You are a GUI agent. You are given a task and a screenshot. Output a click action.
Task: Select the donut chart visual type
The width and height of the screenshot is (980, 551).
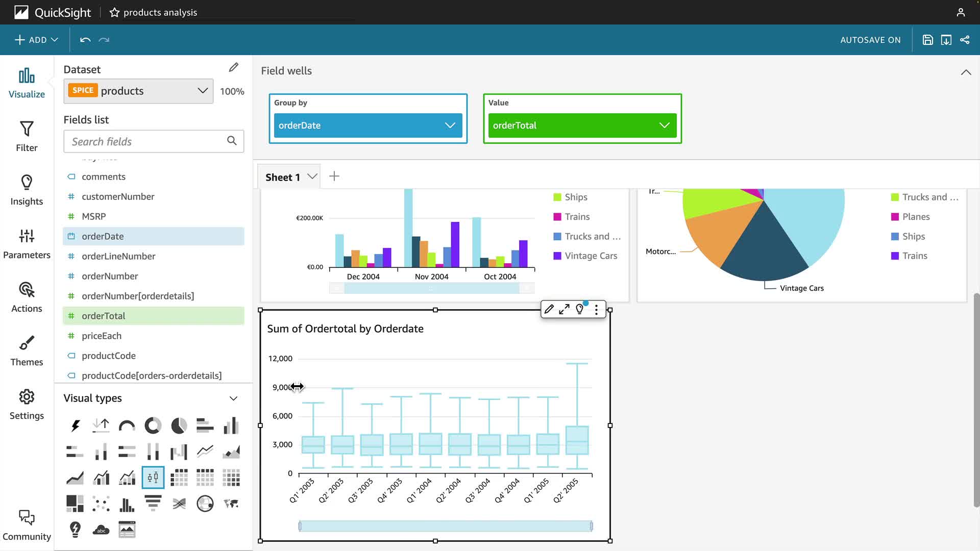(153, 425)
